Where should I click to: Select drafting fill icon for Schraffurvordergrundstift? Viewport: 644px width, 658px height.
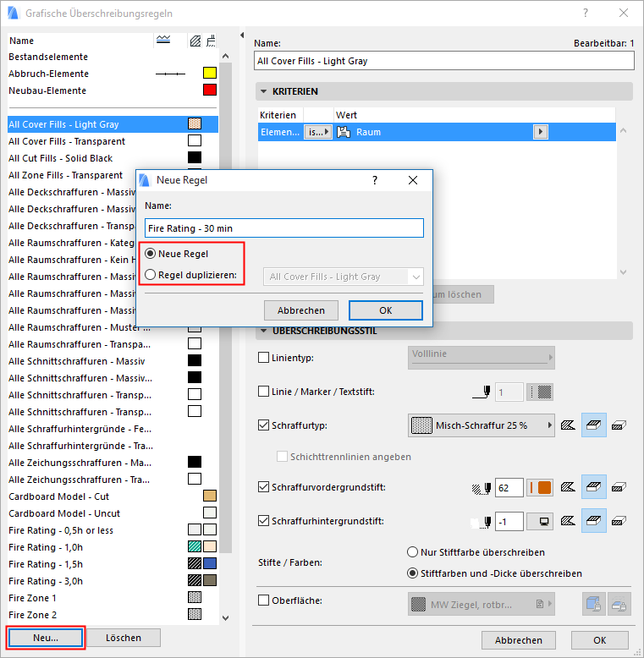[619, 487]
